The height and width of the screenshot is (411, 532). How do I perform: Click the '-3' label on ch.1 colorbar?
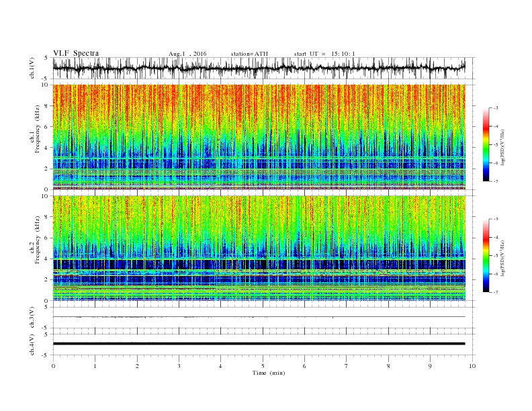(x=495, y=108)
